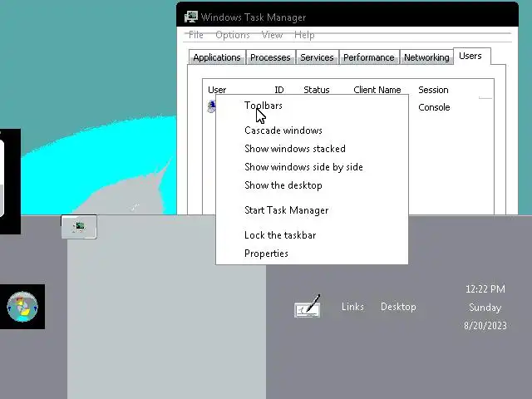Screen dimensions: 532x399
Task: Open the Services tab
Action: click(317, 57)
